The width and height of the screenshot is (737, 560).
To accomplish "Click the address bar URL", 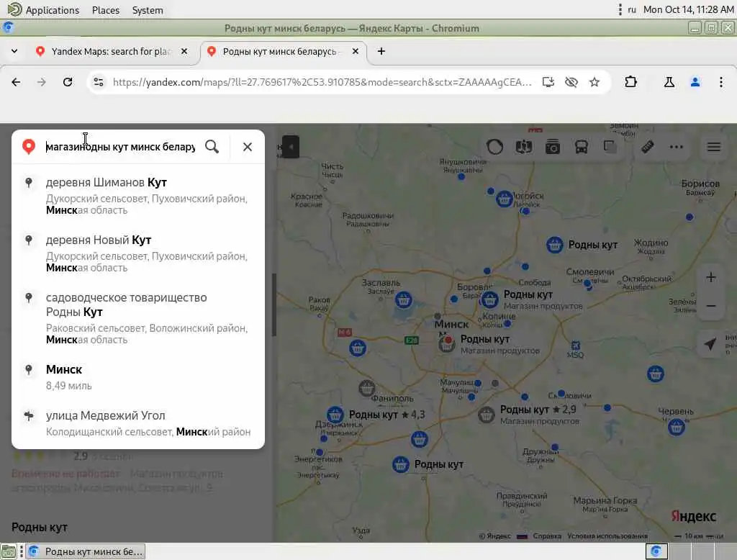I will 322,82.
